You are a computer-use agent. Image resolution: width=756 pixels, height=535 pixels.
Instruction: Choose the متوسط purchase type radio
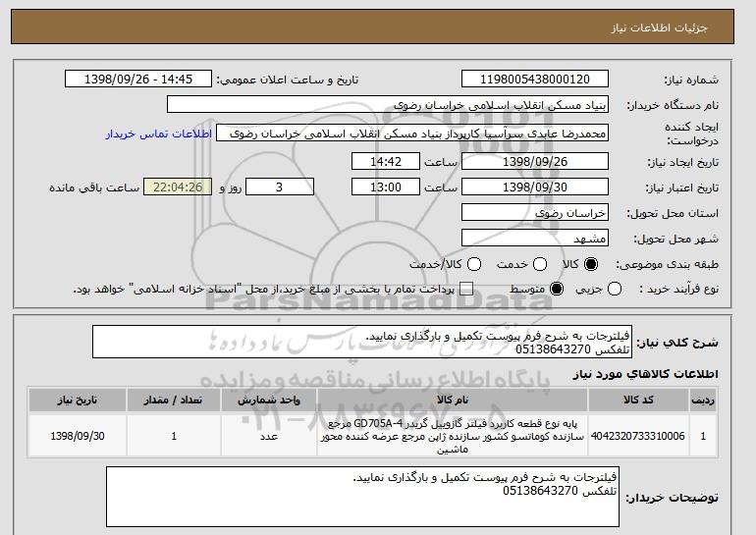tap(557, 289)
